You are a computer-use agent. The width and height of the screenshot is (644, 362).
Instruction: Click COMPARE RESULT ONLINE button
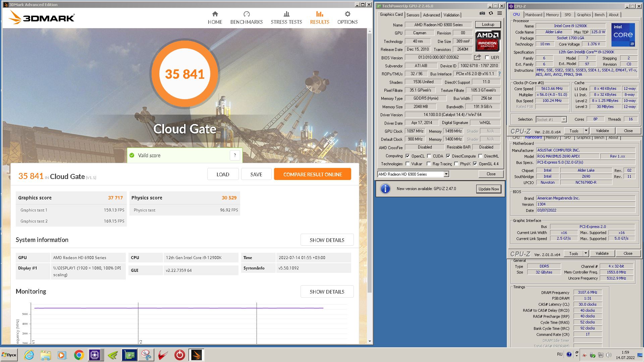[313, 174]
